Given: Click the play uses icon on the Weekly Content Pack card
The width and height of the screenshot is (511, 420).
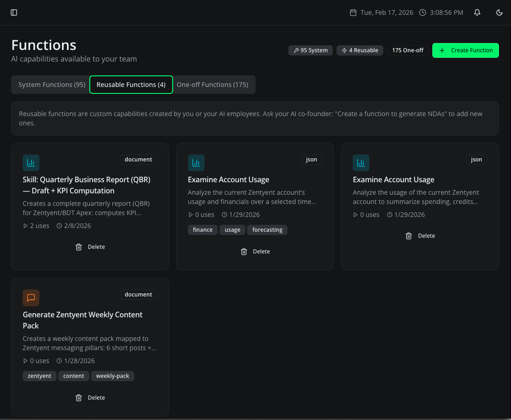Looking at the screenshot, I should 25,361.
